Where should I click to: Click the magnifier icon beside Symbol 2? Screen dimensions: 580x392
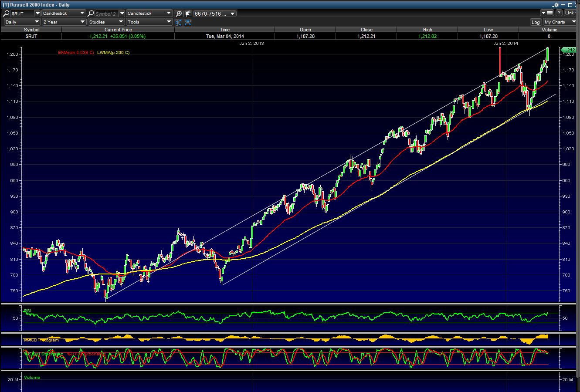tap(91, 14)
